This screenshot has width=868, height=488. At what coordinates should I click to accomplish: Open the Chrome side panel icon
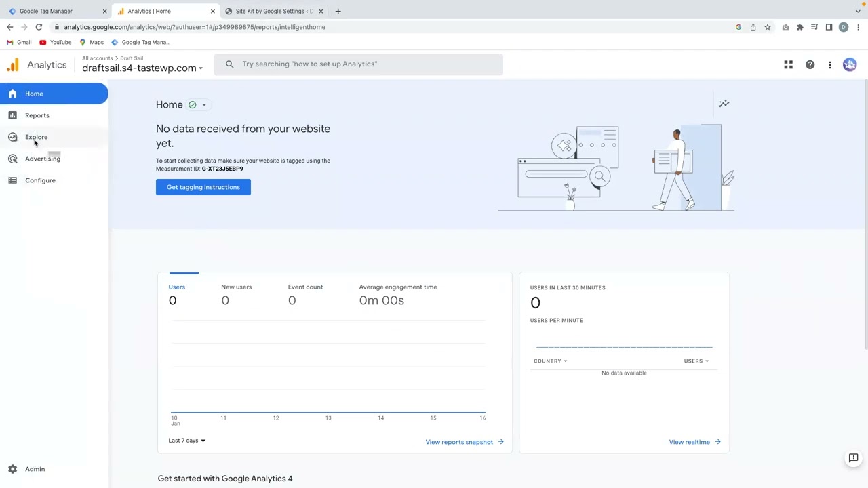pos(829,27)
